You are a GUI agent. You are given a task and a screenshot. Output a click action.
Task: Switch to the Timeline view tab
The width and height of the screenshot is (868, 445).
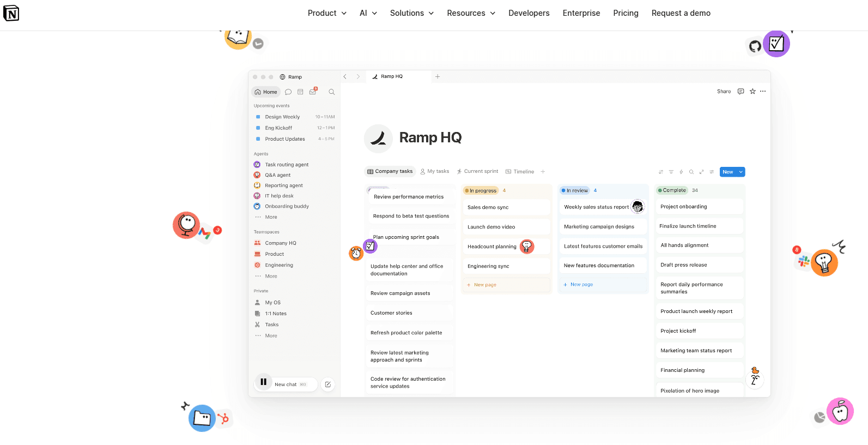520,172
